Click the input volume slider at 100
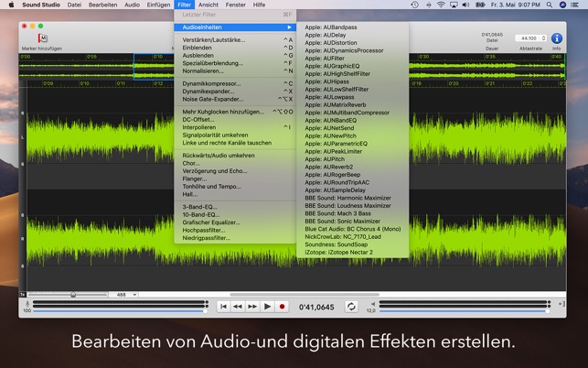588x368 pixels. (119, 311)
